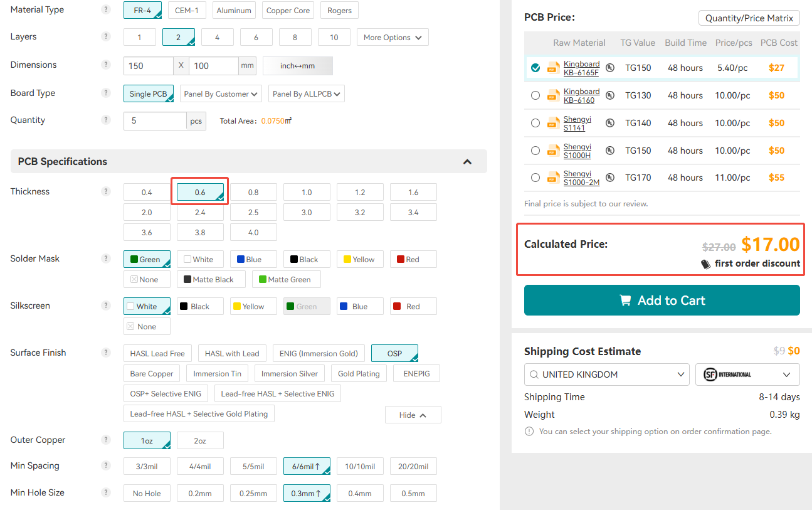Click the quantity input field showing 5
The width and height of the screenshot is (812, 510).
pos(155,121)
